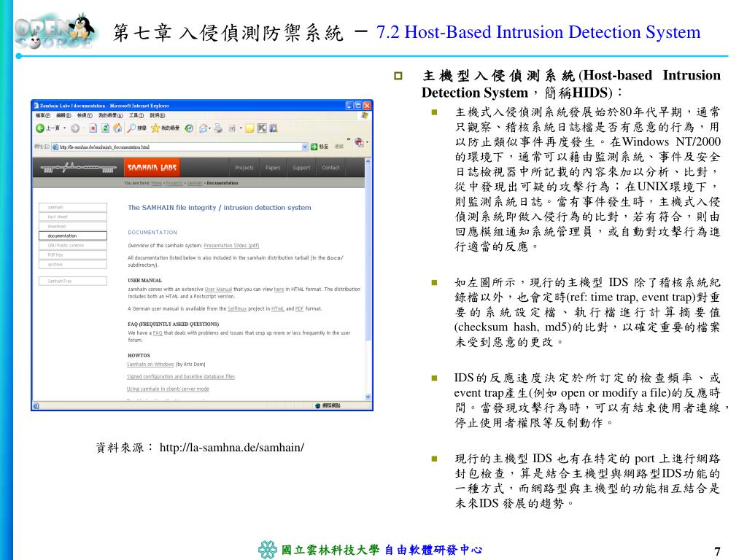Click the scrollbar down arrow in IE
Viewport: 747px width, 560px height.
[368, 397]
